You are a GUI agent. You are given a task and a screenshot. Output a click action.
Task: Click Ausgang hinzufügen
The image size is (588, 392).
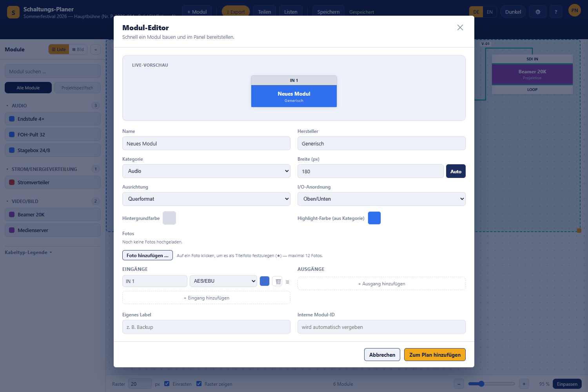(381, 284)
